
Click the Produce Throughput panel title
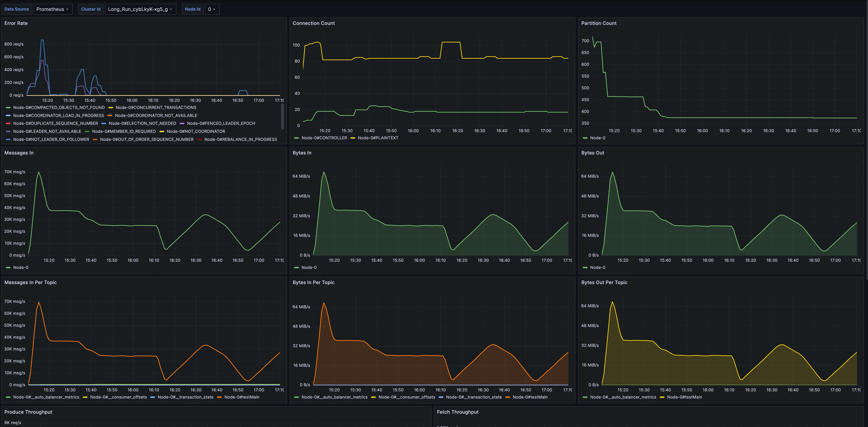click(28, 412)
